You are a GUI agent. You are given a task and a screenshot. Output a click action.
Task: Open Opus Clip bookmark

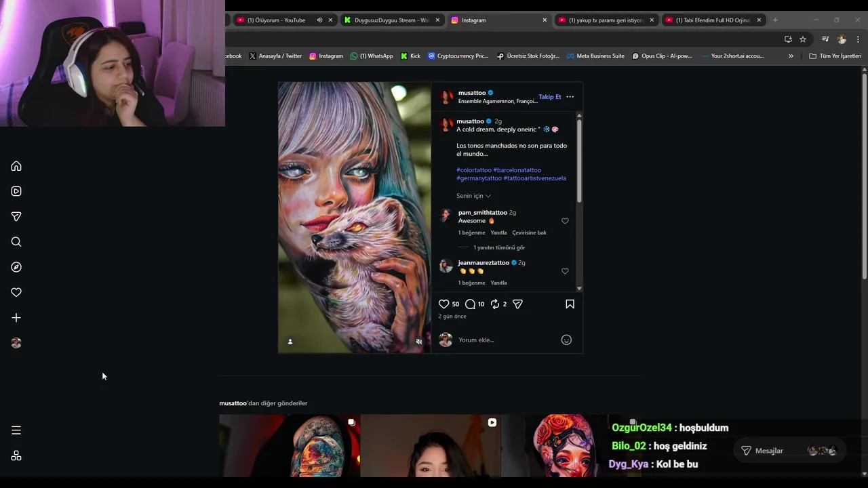(x=662, y=56)
